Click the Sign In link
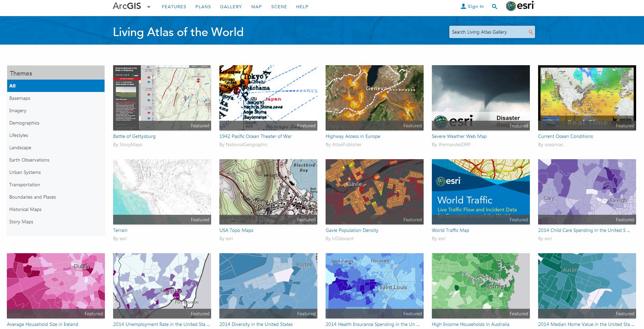The height and width of the screenshot is (329, 644). click(472, 6)
